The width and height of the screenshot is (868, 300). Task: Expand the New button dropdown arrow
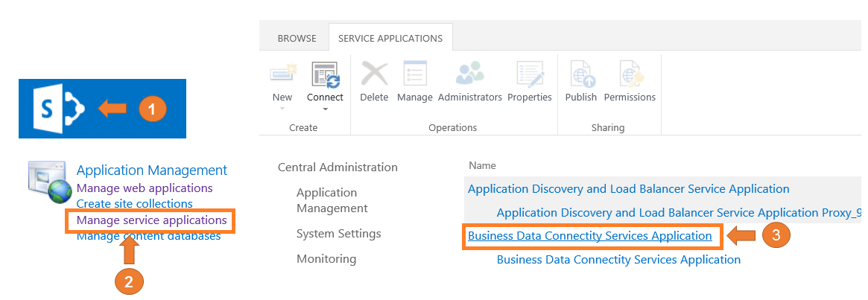[282, 109]
